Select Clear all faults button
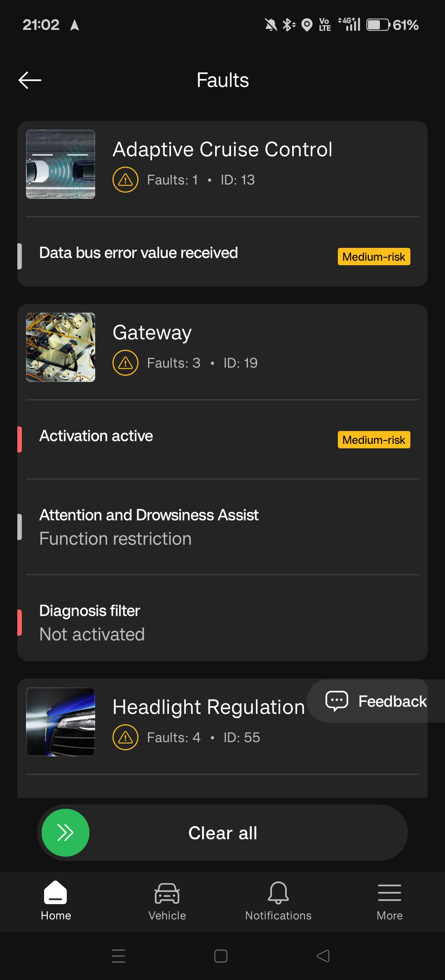The width and height of the screenshot is (445, 980). click(x=222, y=833)
